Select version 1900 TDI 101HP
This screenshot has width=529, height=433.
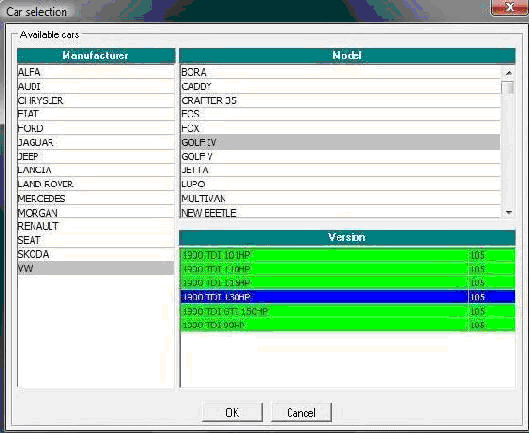tap(347, 255)
